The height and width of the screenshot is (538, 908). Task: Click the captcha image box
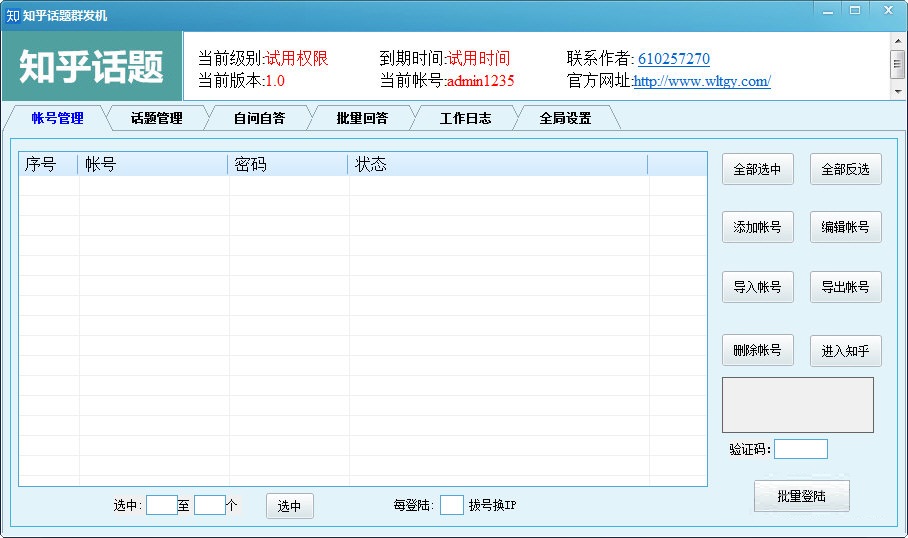click(x=798, y=405)
